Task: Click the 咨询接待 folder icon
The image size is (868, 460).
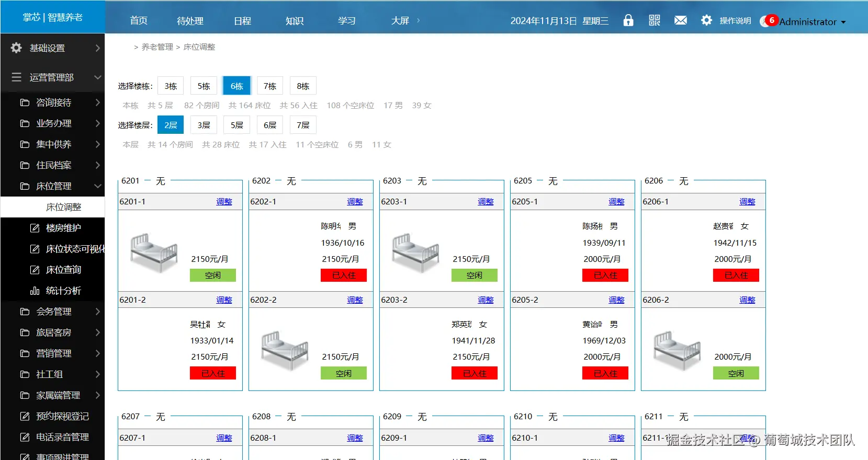Action: (x=25, y=102)
